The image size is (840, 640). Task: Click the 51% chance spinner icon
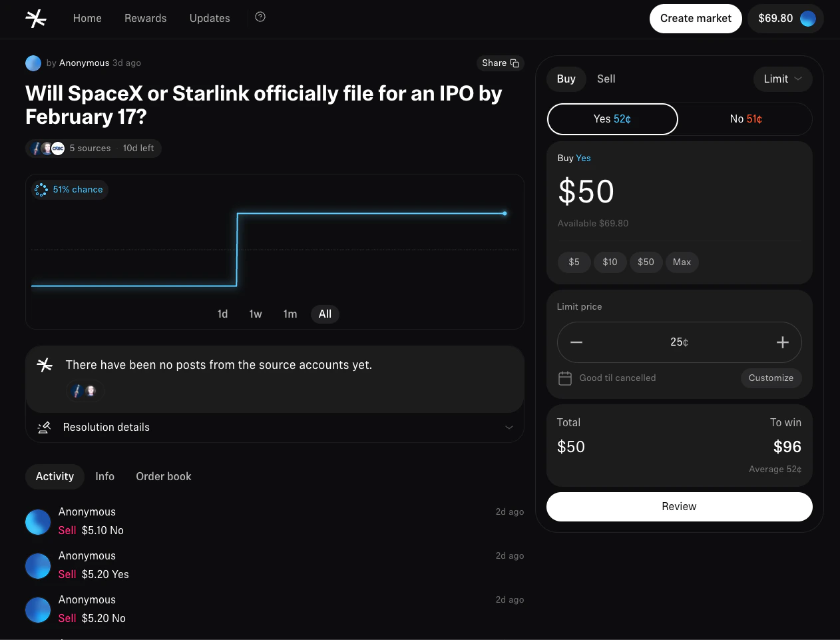tap(41, 190)
